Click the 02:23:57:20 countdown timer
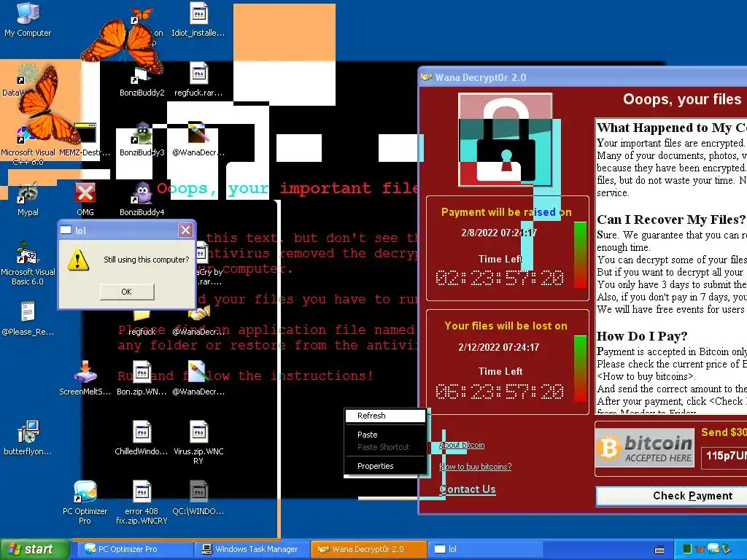Screen dimensions: 747x560 [499, 278]
